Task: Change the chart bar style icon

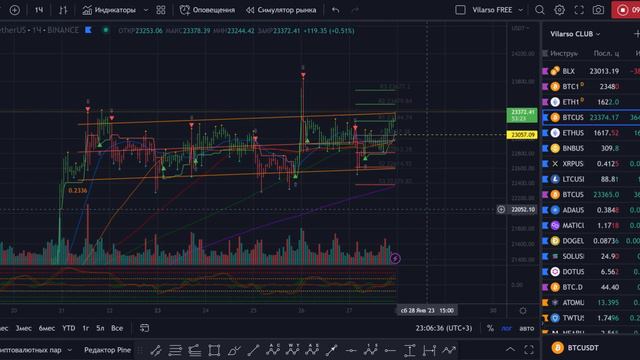Action: tap(63, 10)
